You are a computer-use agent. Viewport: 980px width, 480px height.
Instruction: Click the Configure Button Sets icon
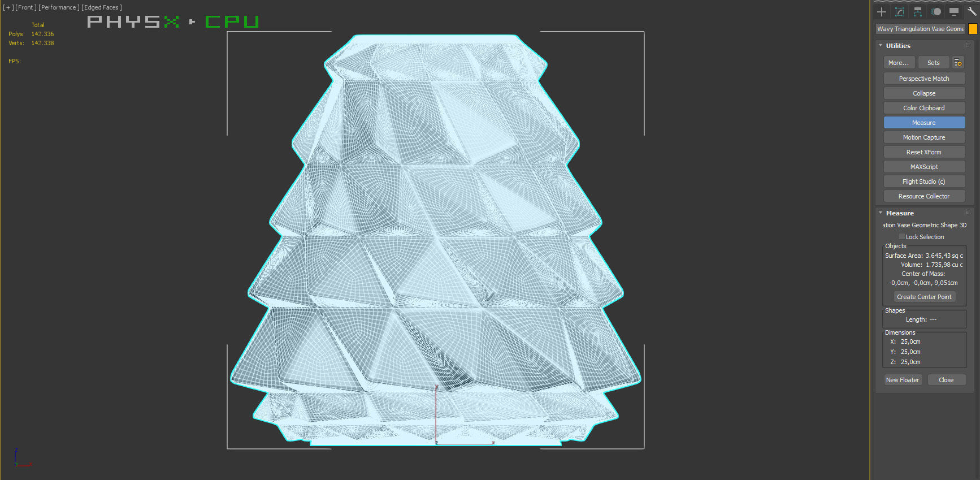coord(958,63)
